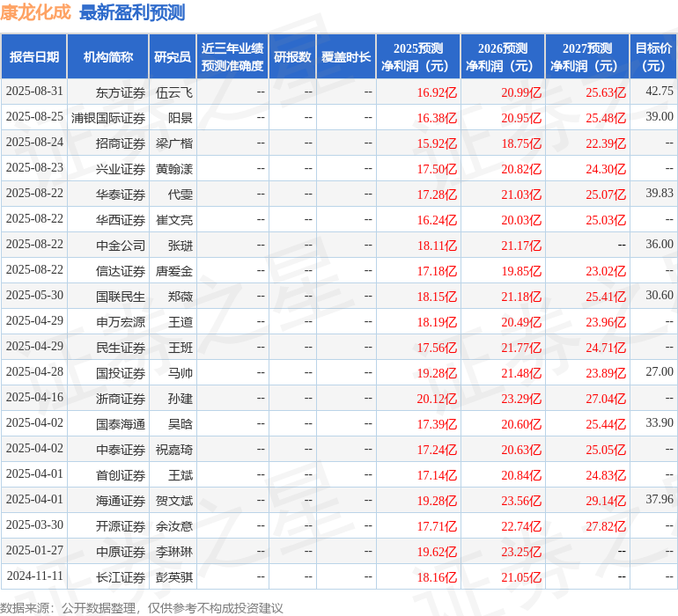Screen dimensions: 678x616
Task: Click researcher name 余汝意
Action: coord(174,526)
